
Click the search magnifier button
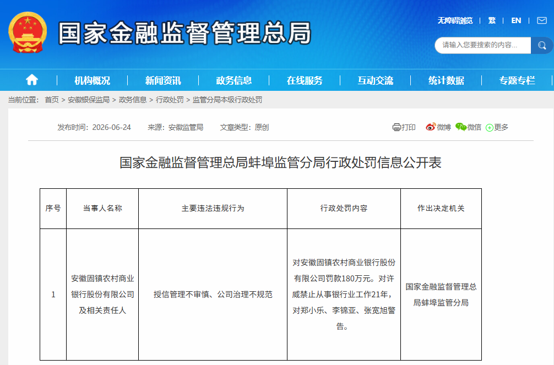542,45
